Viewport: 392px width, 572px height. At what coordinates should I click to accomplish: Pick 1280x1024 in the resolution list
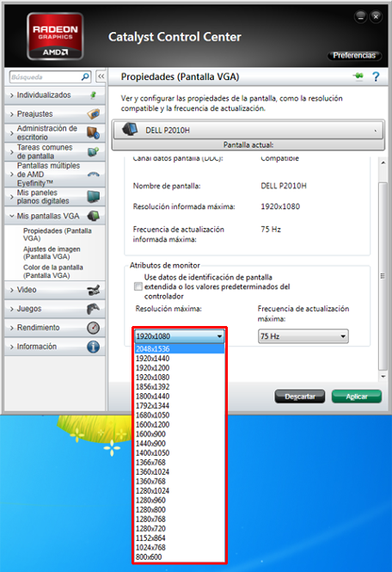[180, 490]
